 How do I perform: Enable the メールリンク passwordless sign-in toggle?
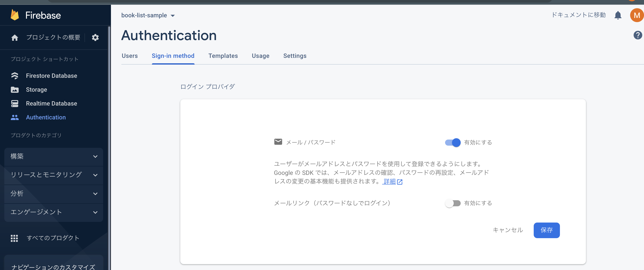point(453,203)
